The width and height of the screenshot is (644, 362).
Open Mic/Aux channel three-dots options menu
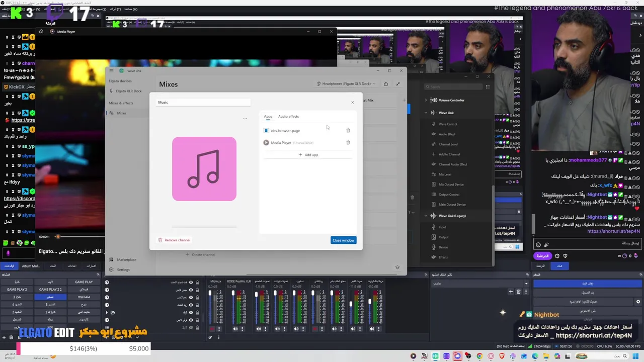(219, 329)
